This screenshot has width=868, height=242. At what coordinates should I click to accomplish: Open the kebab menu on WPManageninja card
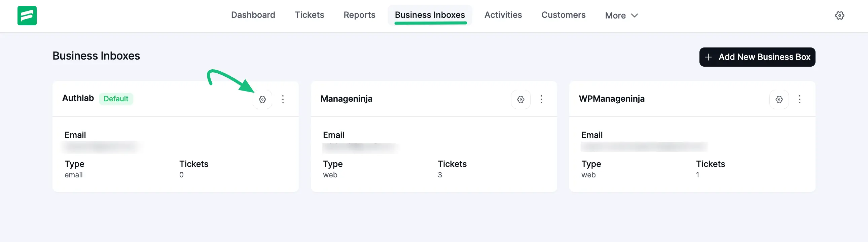tap(800, 99)
